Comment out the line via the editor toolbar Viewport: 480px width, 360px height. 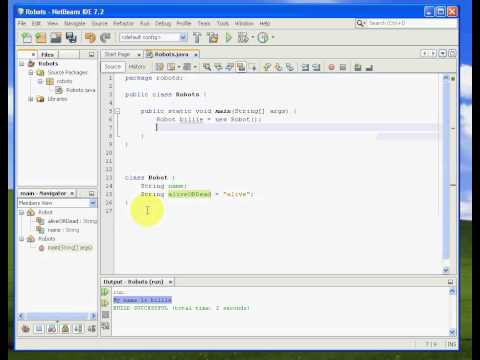(358, 67)
